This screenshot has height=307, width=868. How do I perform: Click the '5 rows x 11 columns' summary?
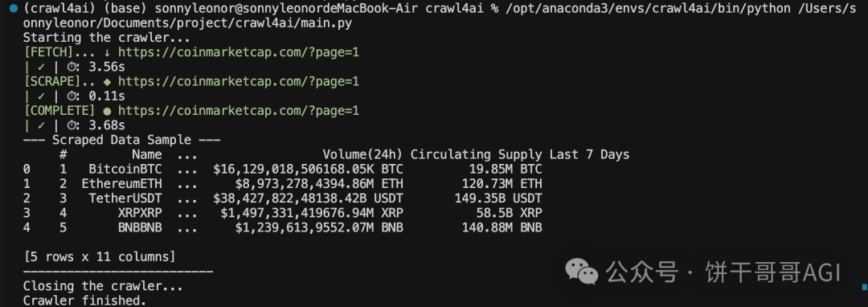pyautogui.click(x=100, y=256)
